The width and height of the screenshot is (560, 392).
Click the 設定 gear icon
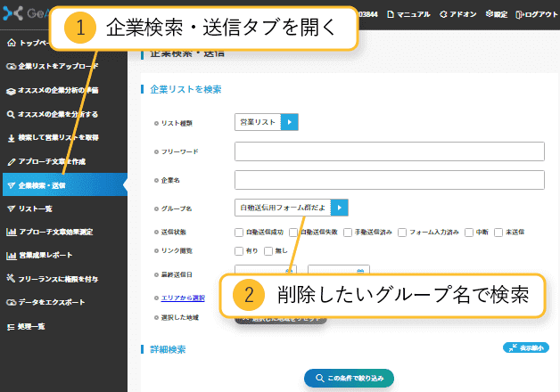(490, 13)
